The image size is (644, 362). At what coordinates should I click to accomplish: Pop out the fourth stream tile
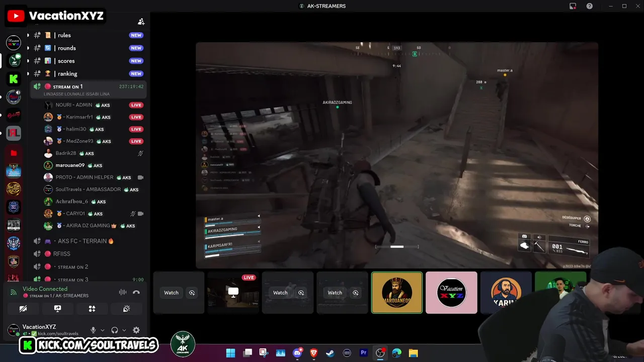pos(356,293)
